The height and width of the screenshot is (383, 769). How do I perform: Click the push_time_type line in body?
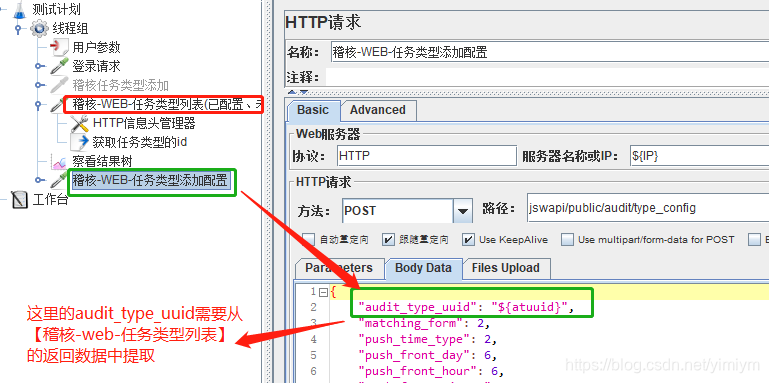click(x=428, y=339)
